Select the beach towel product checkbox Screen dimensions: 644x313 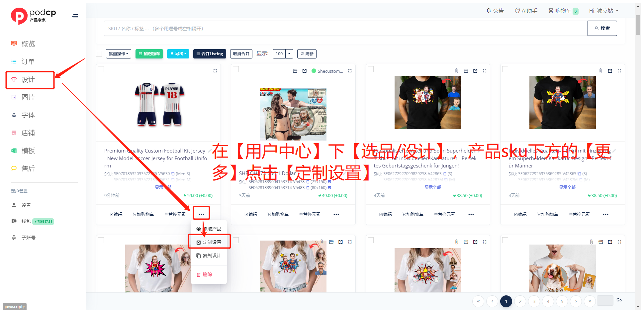(x=236, y=69)
